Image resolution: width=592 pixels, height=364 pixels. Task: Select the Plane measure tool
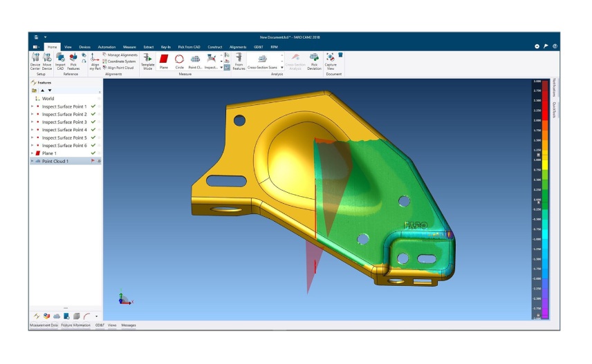(164, 61)
